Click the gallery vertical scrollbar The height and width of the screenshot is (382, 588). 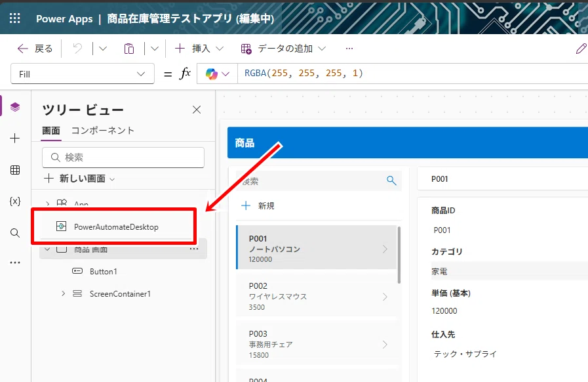(x=399, y=255)
